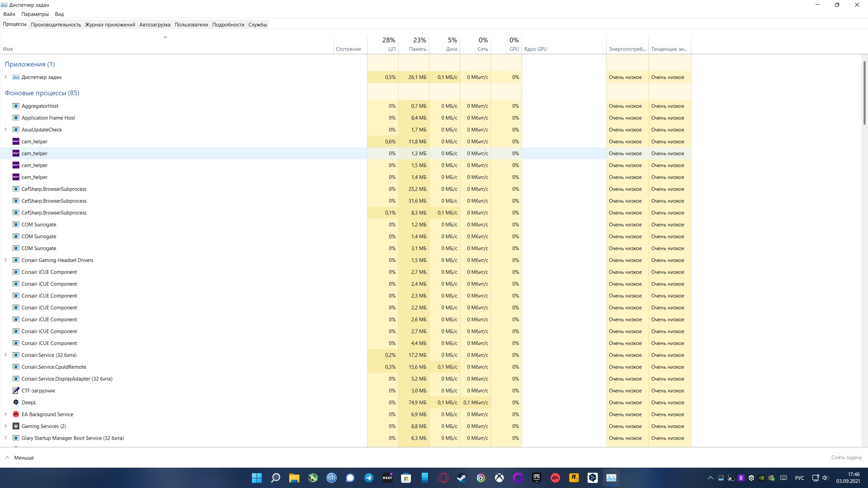Viewport: 868px width, 488px height.
Task: Click the first cam_helper NZXT icon
Action: [16, 141]
